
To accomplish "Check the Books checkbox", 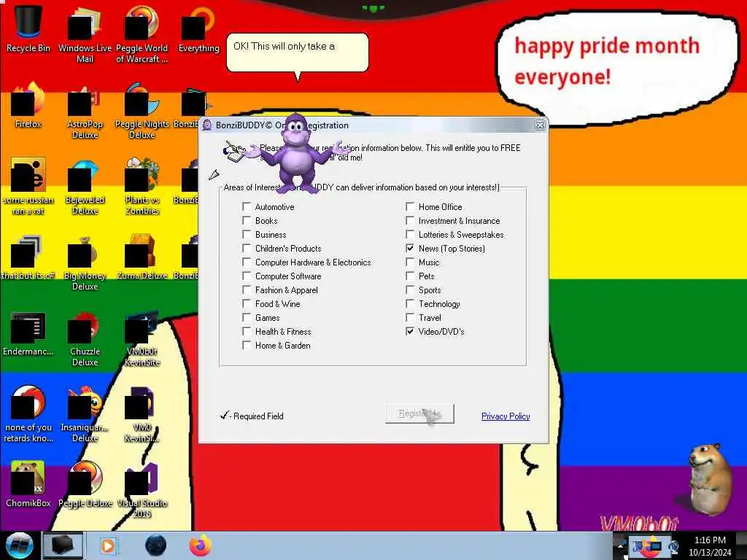I will [x=247, y=220].
